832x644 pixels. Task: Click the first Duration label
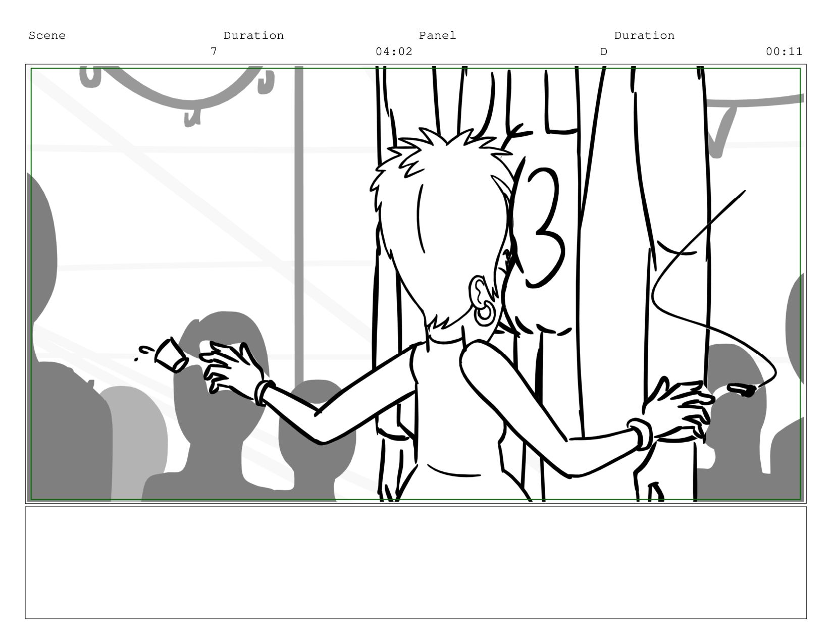tap(253, 35)
